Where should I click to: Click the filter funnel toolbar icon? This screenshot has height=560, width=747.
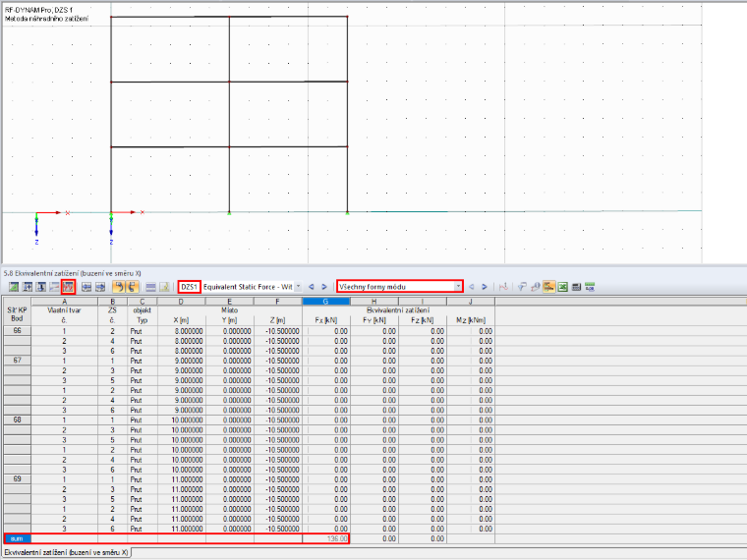pyautogui.click(x=522, y=287)
